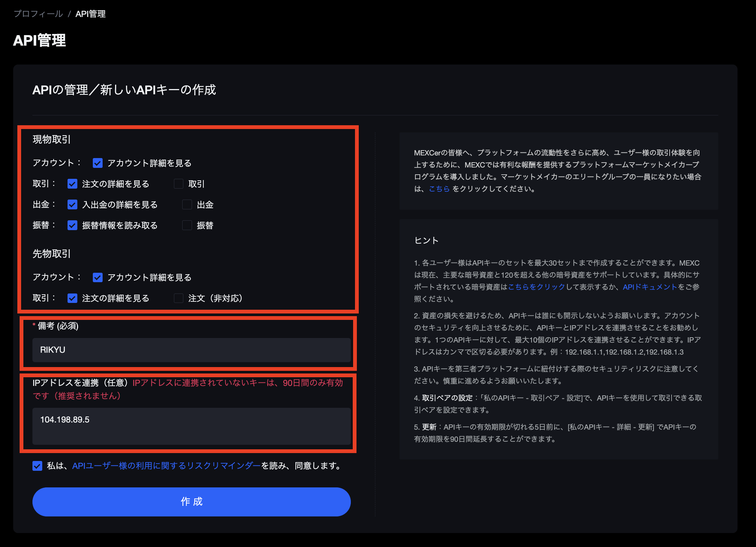Viewport: 756px width, 547px height.
Task: Uncheck spot account details (アカウント詳細を見る) checkbox
Action: (98, 163)
